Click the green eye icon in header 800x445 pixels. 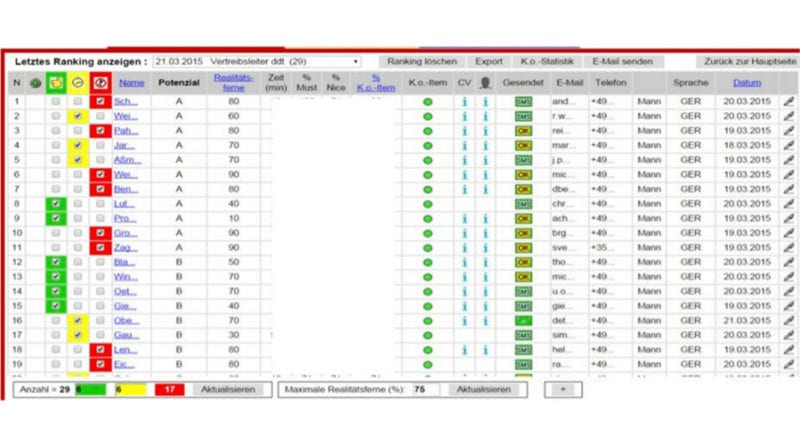pos(36,83)
